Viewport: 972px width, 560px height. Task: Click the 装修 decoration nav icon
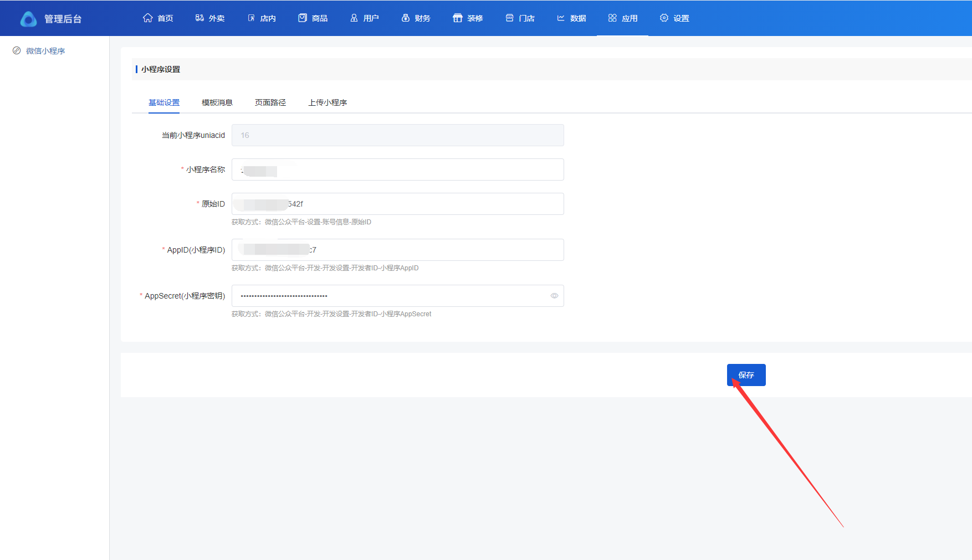pos(457,18)
